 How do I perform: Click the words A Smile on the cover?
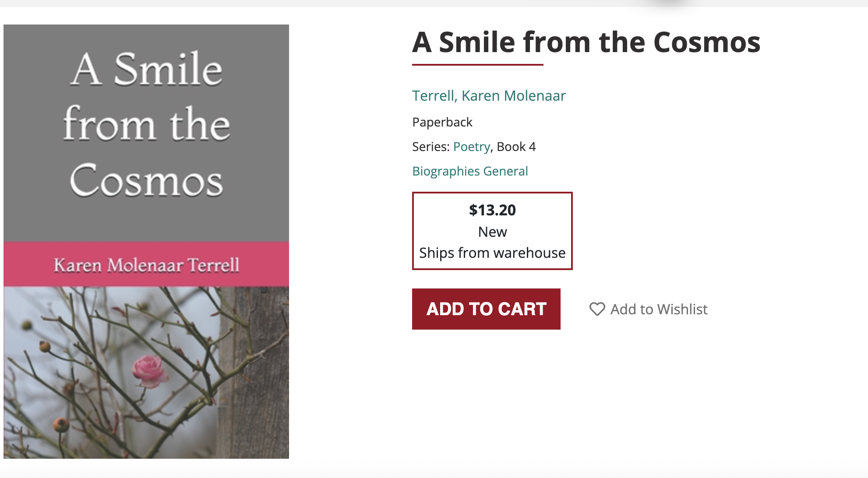click(x=146, y=69)
